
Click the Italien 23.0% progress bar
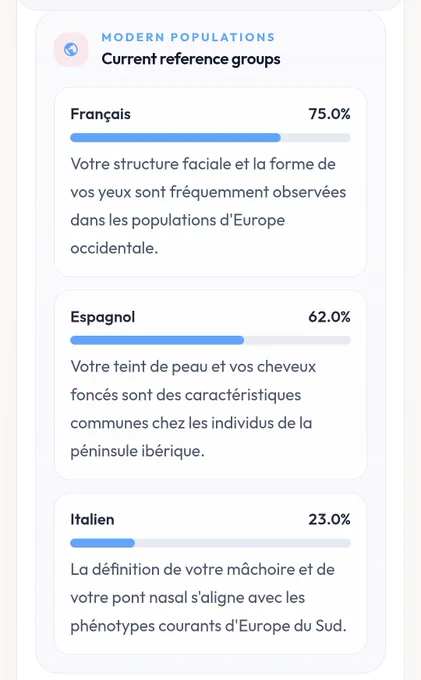210,543
